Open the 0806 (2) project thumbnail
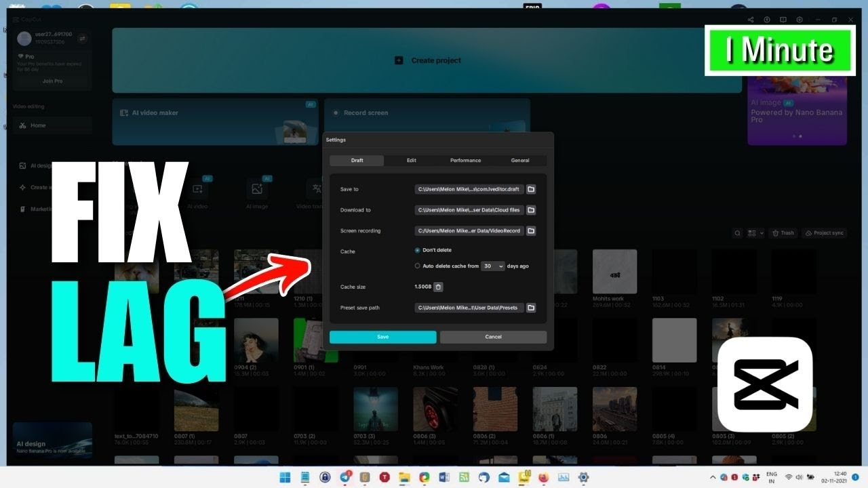868x488 pixels. tap(495, 409)
